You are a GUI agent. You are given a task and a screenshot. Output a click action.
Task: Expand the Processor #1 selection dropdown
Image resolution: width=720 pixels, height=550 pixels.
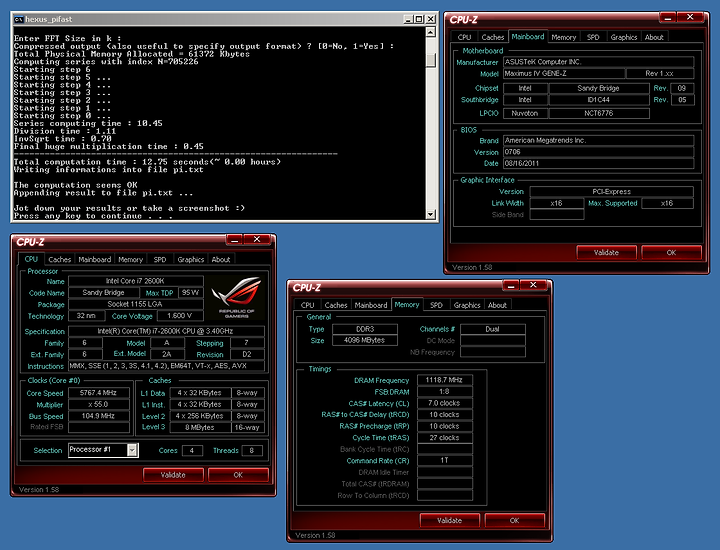coord(132,450)
